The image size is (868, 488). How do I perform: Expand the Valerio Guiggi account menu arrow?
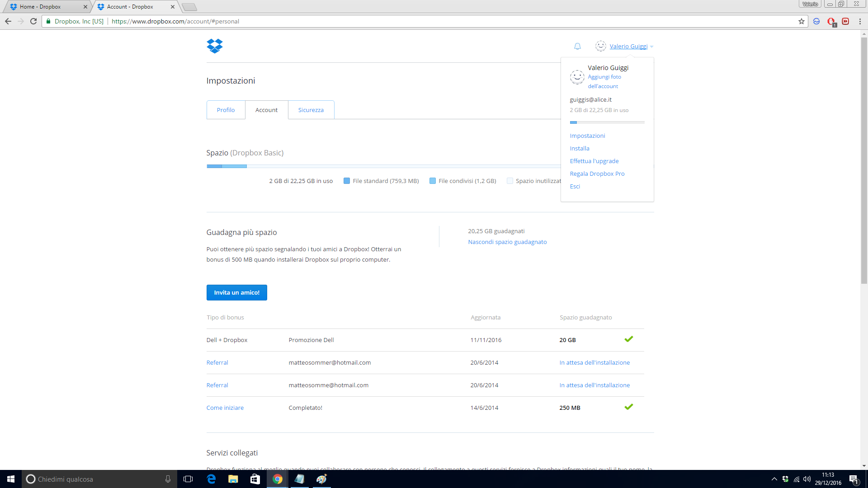click(651, 47)
